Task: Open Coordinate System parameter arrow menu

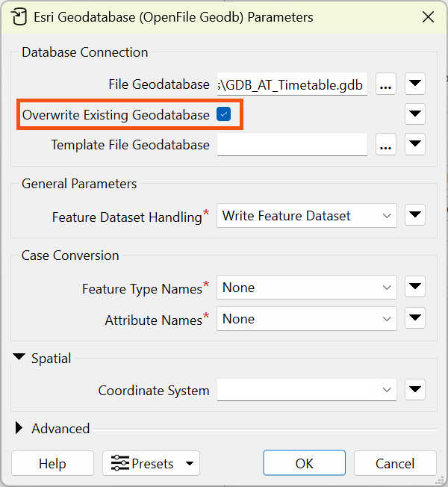Action: click(415, 389)
